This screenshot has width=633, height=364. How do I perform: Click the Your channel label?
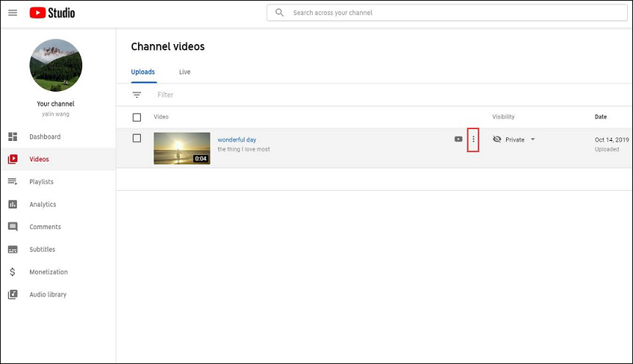pyautogui.click(x=56, y=103)
